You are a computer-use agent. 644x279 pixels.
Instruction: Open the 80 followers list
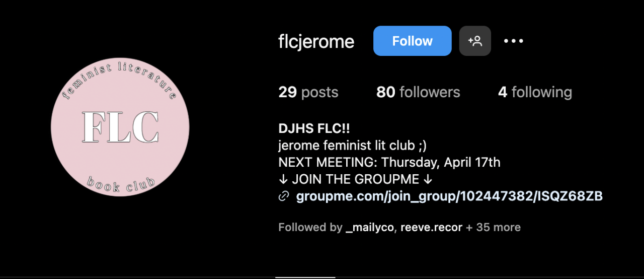(418, 92)
